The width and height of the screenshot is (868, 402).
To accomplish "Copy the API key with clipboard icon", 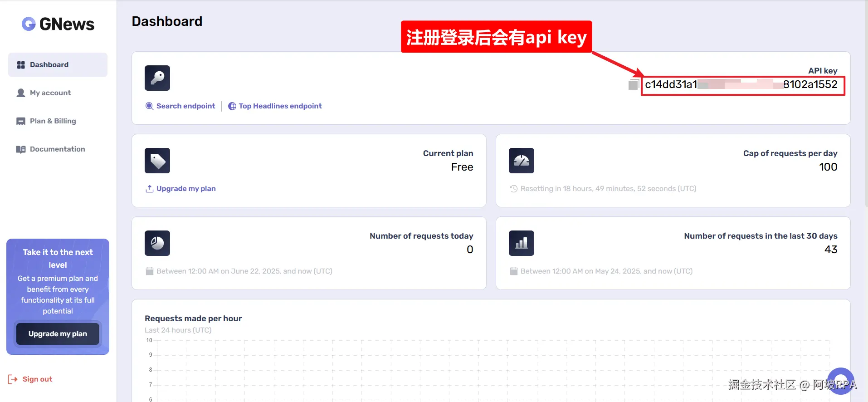I will click(x=634, y=84).
